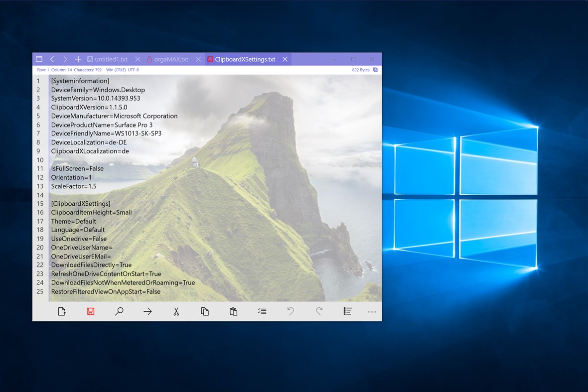Switch to the orgaMAX.txt tab
588x392 pixels.
(x=171, y=59)
